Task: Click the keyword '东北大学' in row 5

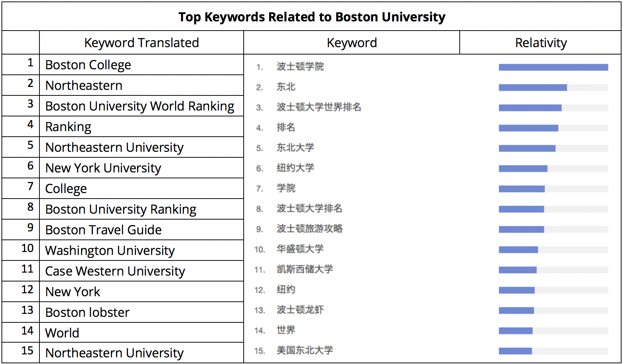Action: pyautogui.click(x=295, y=148)
